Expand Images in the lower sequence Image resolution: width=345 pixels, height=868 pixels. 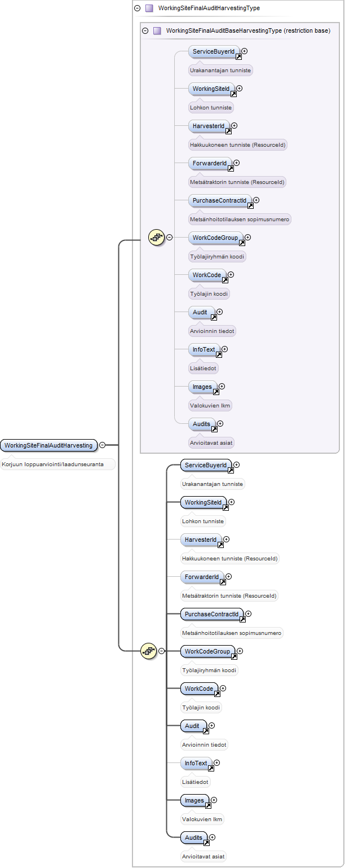(x=214, y=800)
